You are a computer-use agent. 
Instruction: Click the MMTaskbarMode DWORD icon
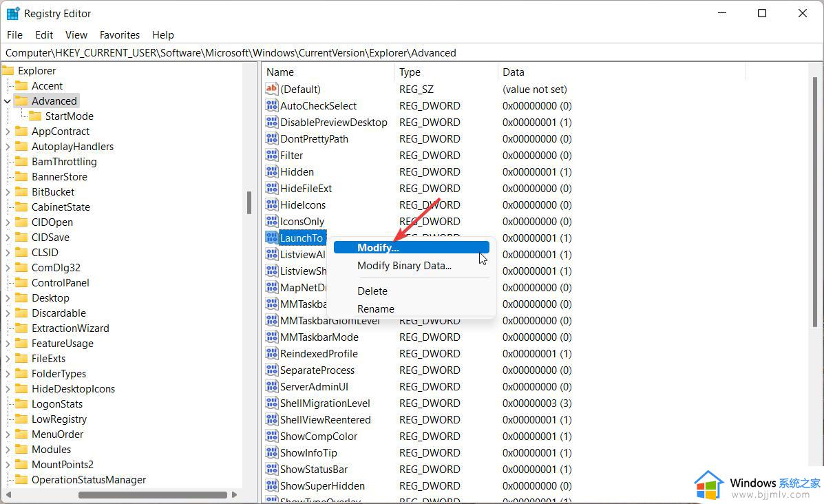pos(272,337)
